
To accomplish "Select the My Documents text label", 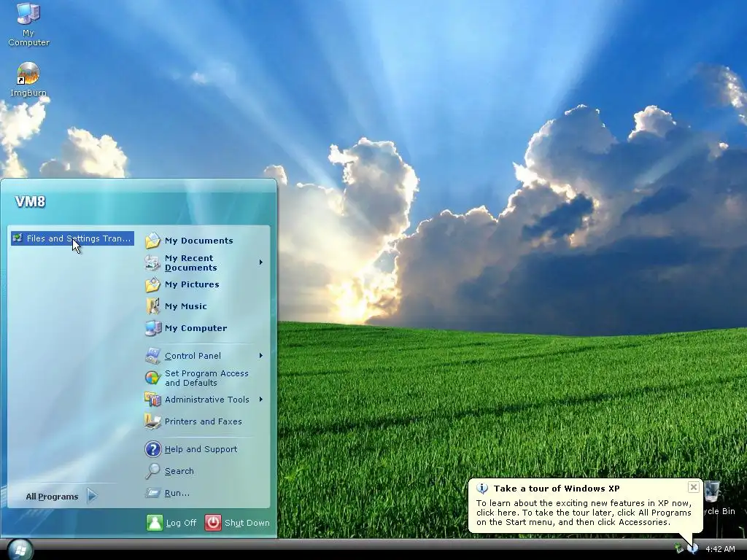I will (198, 241).
